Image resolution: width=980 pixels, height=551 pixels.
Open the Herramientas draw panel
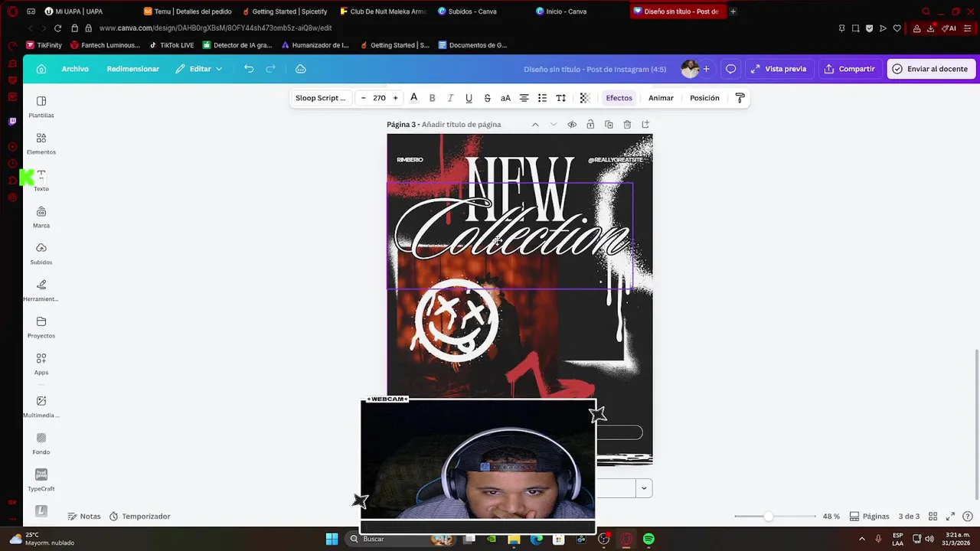coord(41,290)
